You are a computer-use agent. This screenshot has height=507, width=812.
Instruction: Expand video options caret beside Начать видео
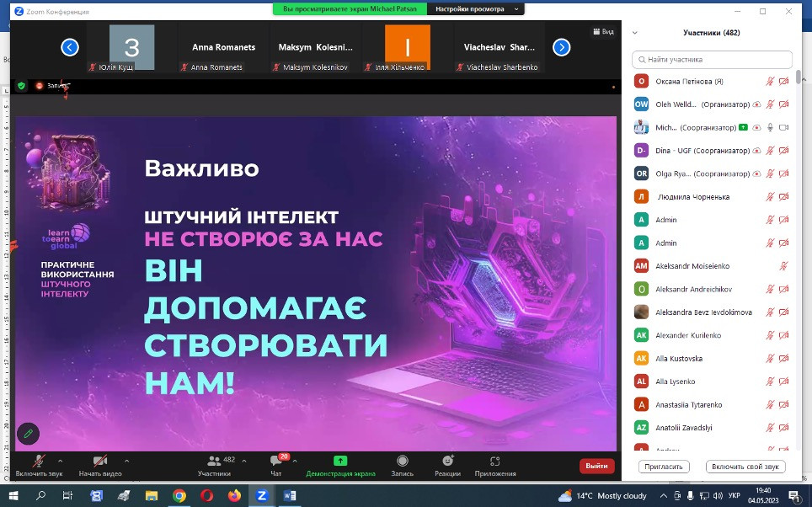point(127,461)
